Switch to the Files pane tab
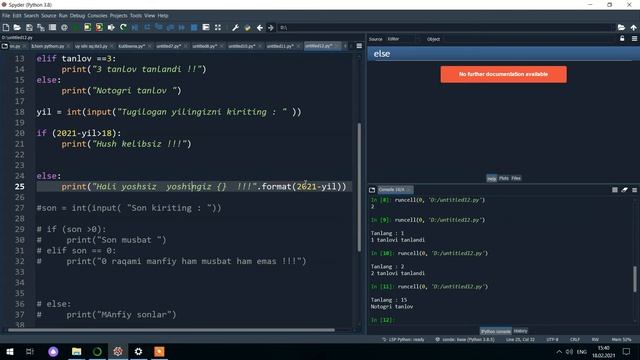The width and height of the screenshot is (640, 360). (x=516, y=178)
